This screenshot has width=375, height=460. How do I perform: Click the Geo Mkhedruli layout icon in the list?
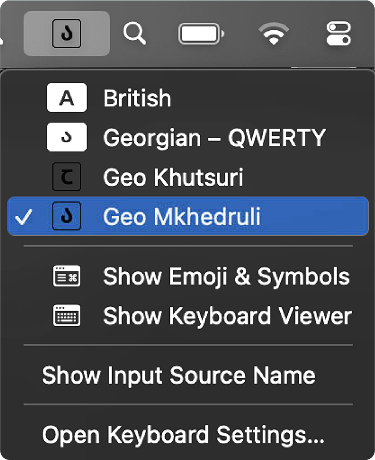(x=67, y=216)
